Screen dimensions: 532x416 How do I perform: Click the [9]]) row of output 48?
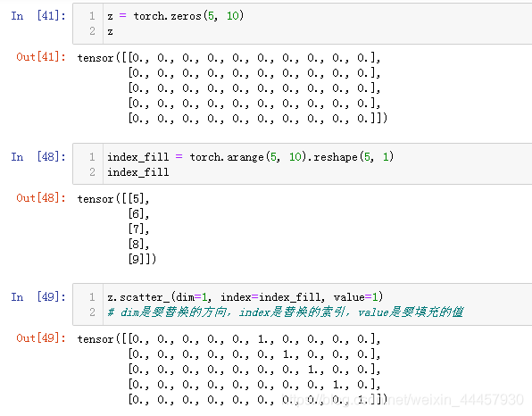142,259
